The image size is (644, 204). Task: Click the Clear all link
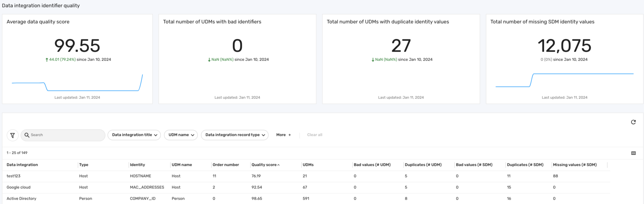pos(315,135)
